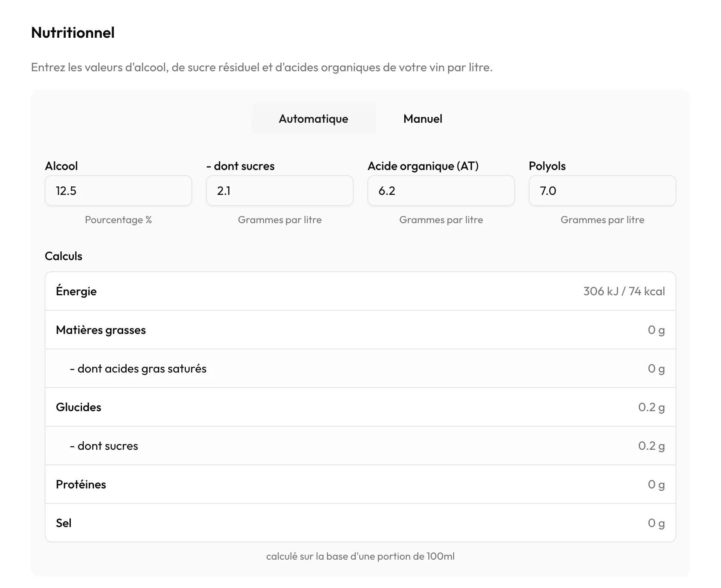Click the Protéines 0 g value
The image size is (721, 588).
pyautogui.click(x=656, y=484)
